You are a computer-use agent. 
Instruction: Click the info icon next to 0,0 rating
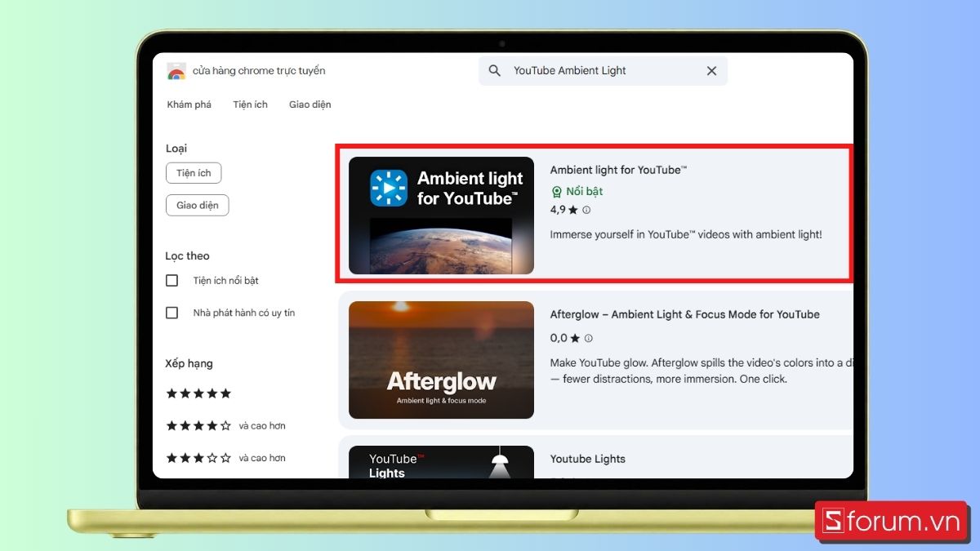pyautogui.click(x=589, y=338)
